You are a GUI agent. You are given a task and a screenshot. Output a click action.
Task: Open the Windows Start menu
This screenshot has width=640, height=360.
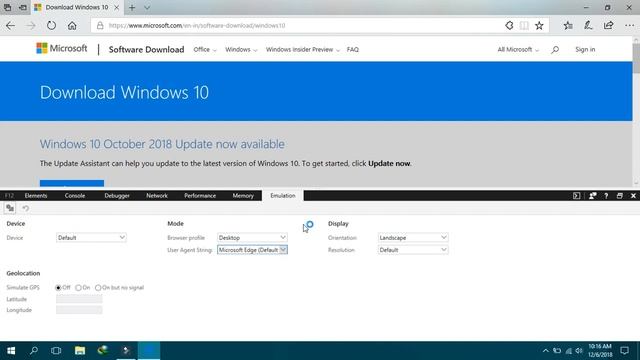click(x=11, y=351)
